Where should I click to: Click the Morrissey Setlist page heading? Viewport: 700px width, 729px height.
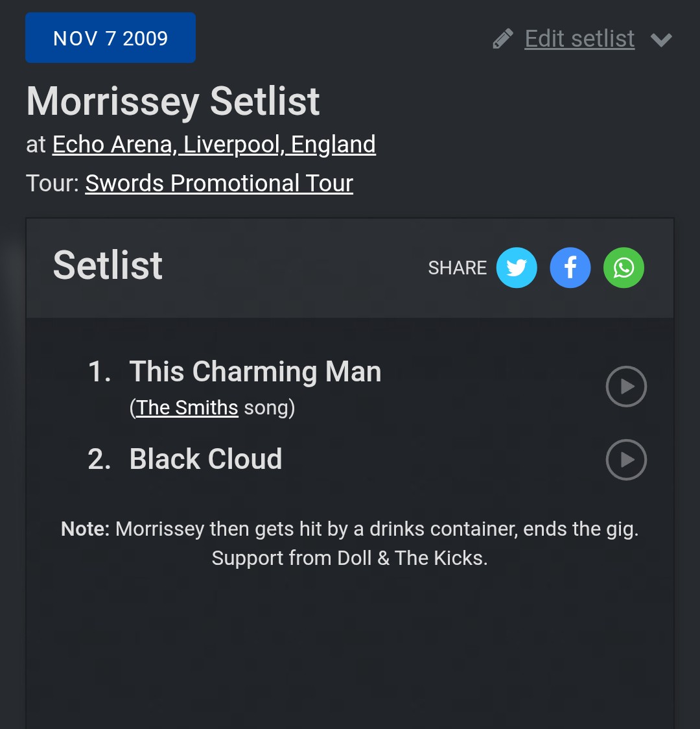(173, 101)
